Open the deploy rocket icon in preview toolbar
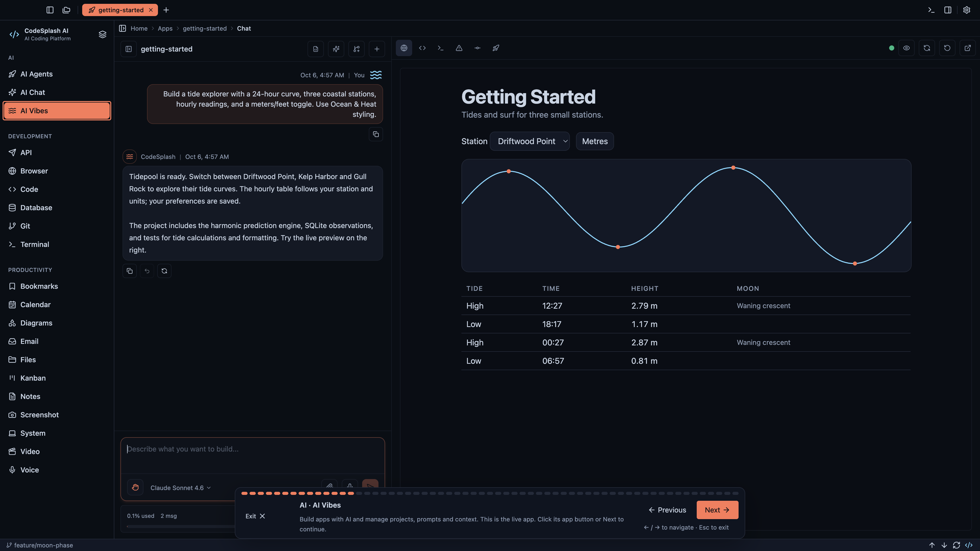The width and height of the screenshot is (980, 551). coord(496,48)
